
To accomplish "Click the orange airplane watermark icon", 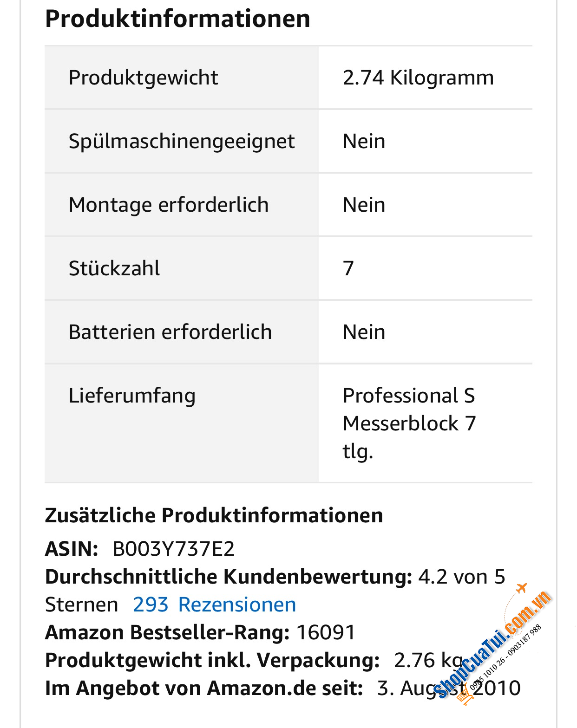I will click(x=522, y=588).
